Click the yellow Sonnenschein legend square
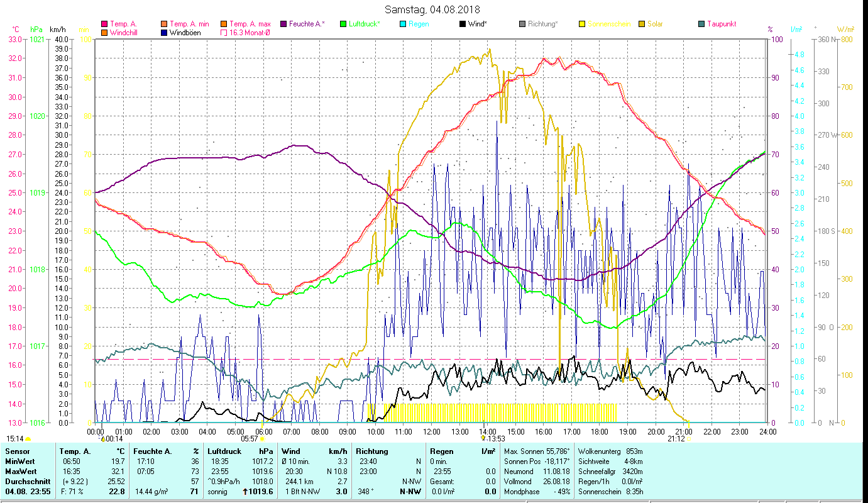Screen dimensions: 868x503 pyautogui.click(x=582, y=25)
